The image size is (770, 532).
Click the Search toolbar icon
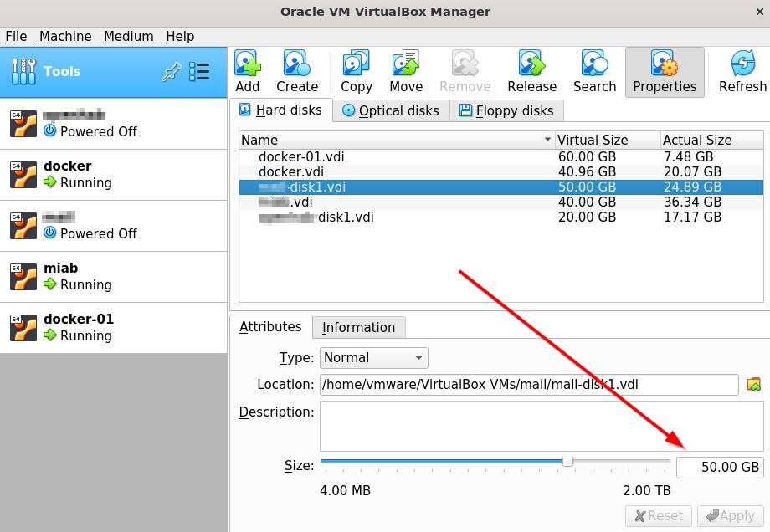[x=595, y=63]
